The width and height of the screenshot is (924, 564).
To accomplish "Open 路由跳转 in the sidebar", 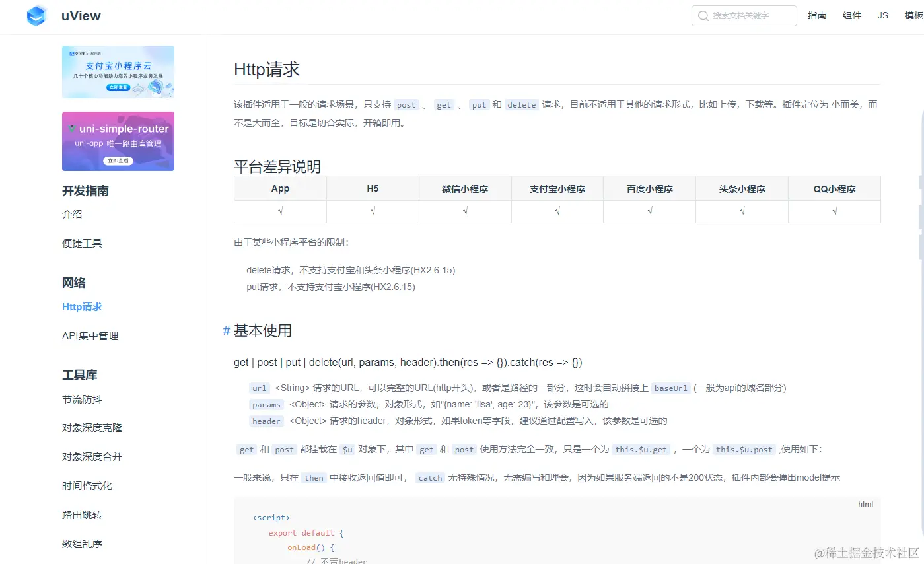I will (82, 515).
